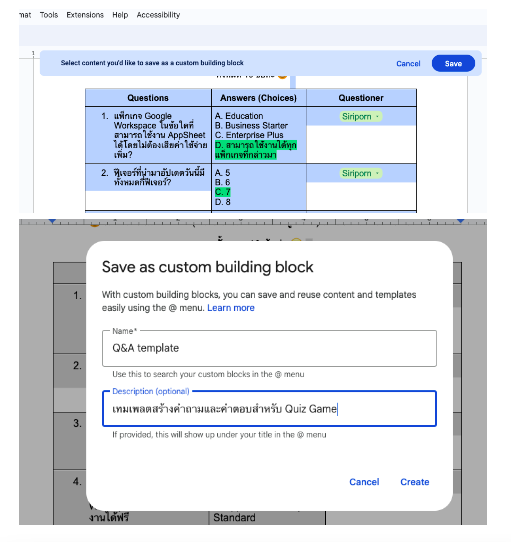Click question 1 text about Google Workspace
The height and width of the screenshot is (542, 511).
click(x=160, y=135)
